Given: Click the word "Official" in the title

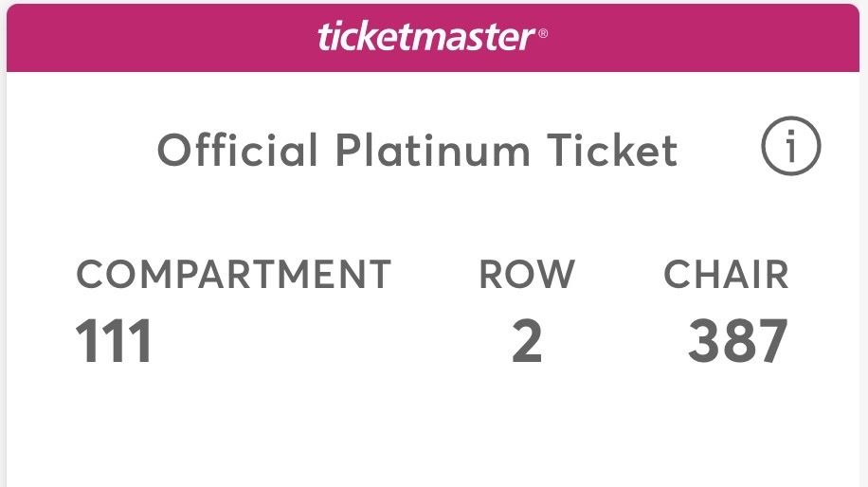Looking at the screenshot, I should coord(237,151).
